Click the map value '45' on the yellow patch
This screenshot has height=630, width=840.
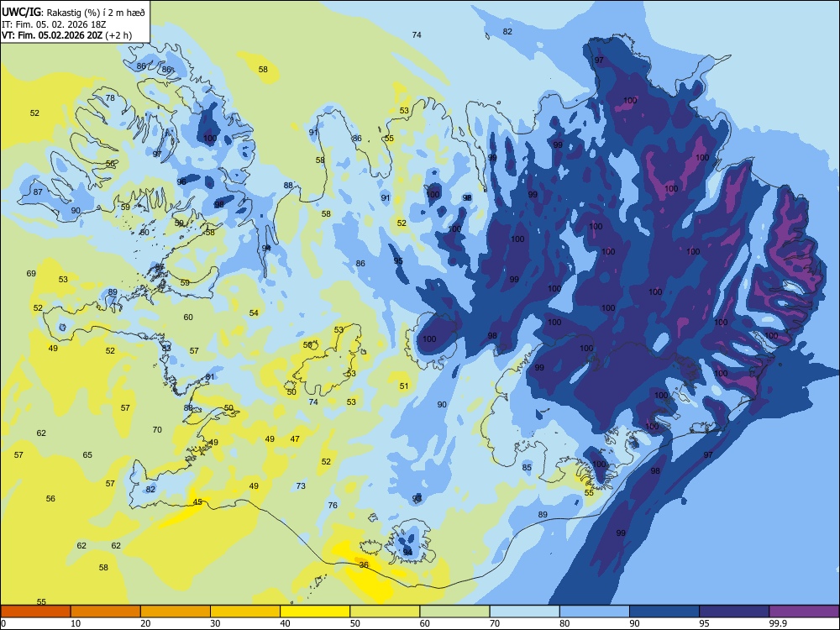197,502
